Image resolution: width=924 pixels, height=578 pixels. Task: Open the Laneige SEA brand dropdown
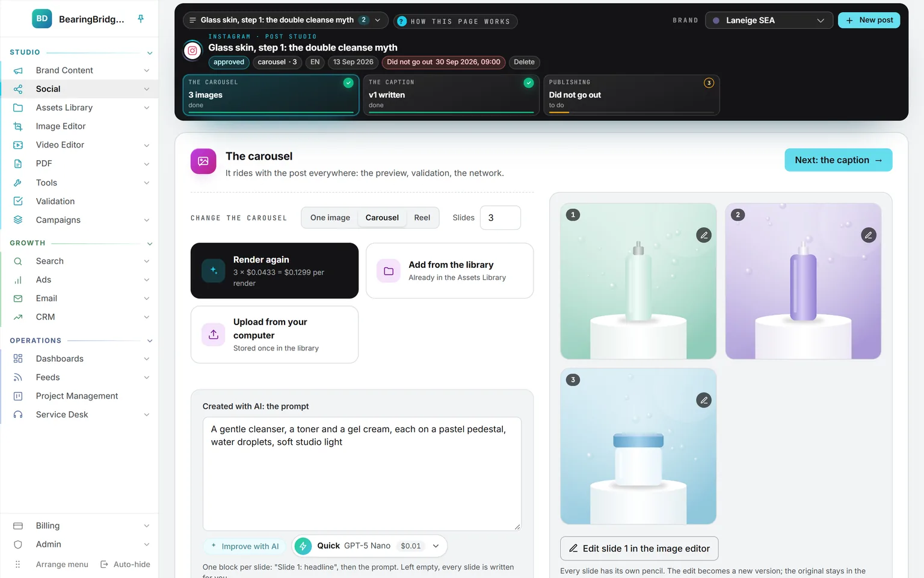[x=769, y=20]
